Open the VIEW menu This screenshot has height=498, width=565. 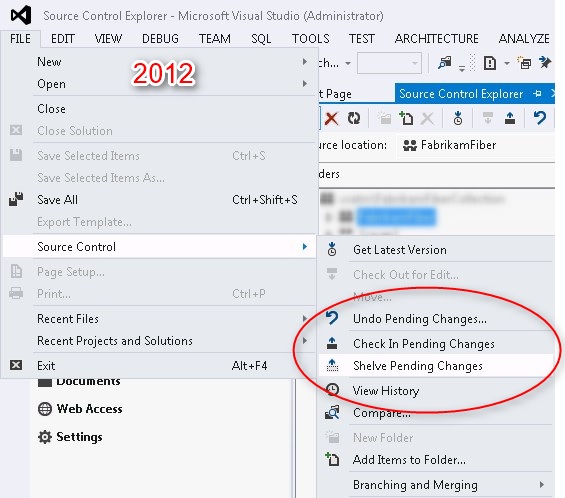pyautogui.click(x=108, y=39)
